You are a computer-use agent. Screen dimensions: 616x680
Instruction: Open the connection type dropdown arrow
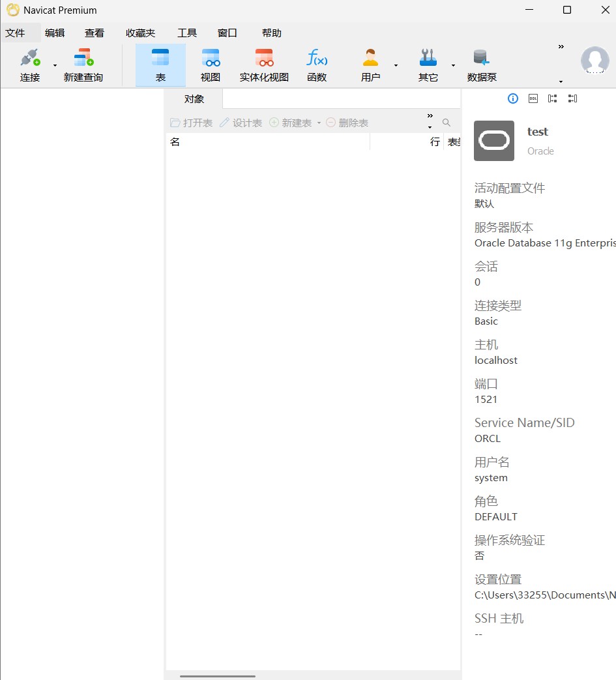[x=55, y=65]
